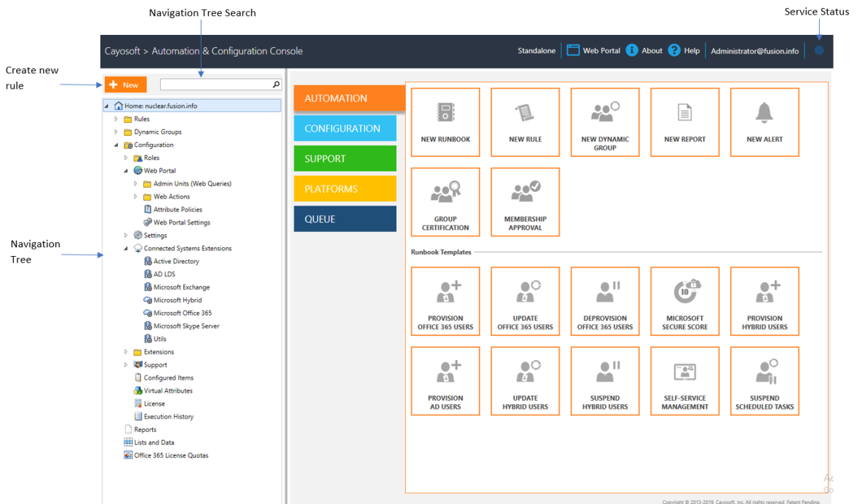Open the Web Portal link
Image resolution: width=862 pixels, height=504 pixels.
point(593,50)
